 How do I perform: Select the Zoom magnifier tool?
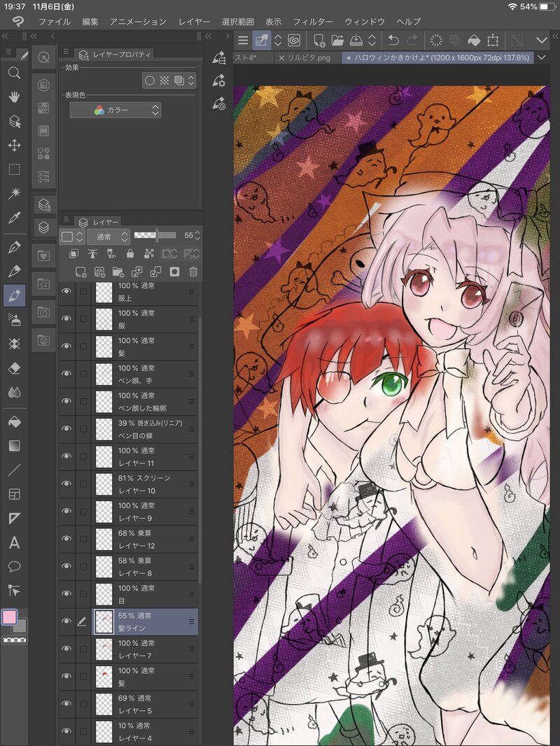(14, 73)
